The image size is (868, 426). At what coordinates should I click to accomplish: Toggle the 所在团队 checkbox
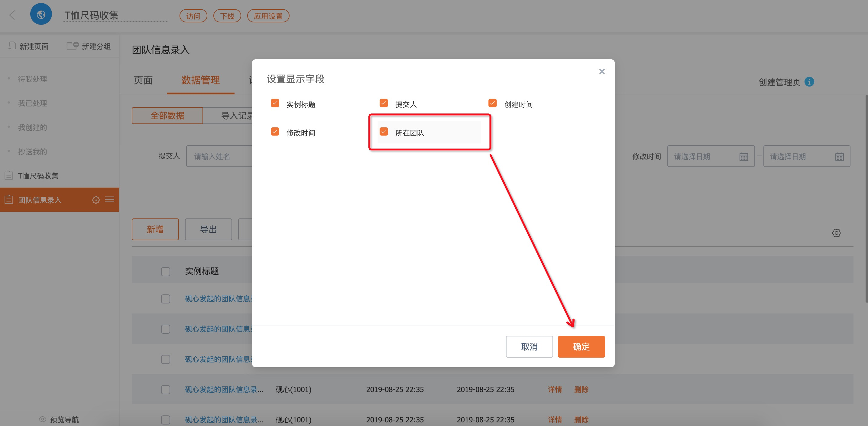click(x=384, y=132)
